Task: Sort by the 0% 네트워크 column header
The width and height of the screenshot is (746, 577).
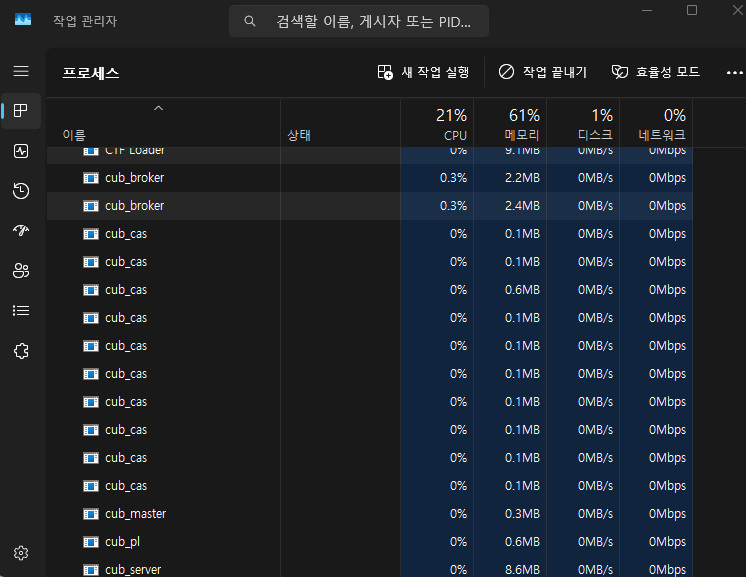Action: click(656, 124)
